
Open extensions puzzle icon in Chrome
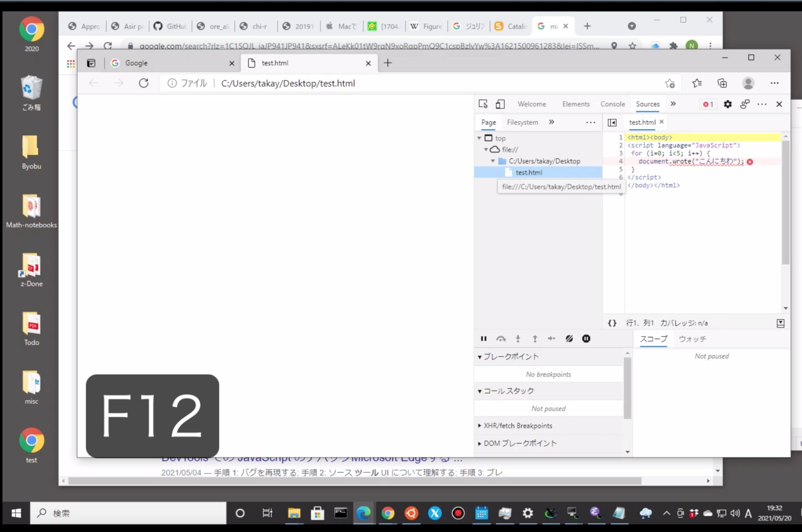click(674, 46)
